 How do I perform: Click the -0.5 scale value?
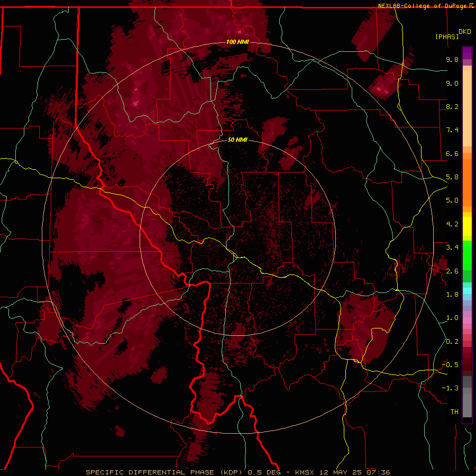450,365
